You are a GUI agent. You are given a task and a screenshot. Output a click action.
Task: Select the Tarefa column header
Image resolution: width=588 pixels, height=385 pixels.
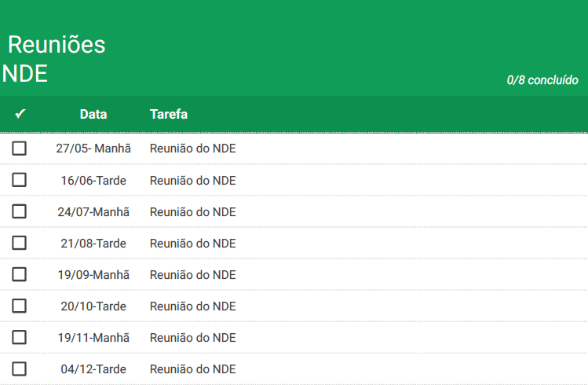coord(169,114)
